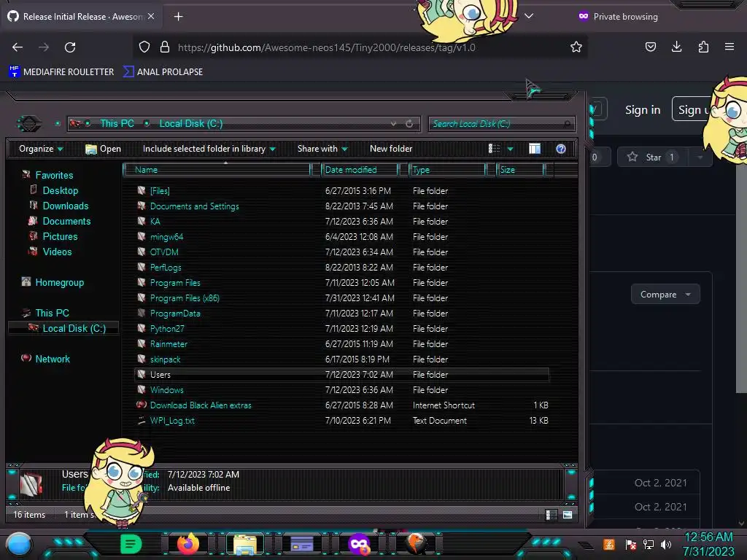Select This PC tree item
747x560 pixels.
52,313
